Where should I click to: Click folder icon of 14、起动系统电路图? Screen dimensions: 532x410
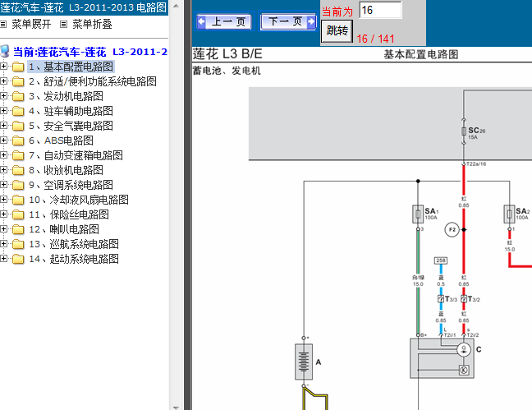point(18,259)
